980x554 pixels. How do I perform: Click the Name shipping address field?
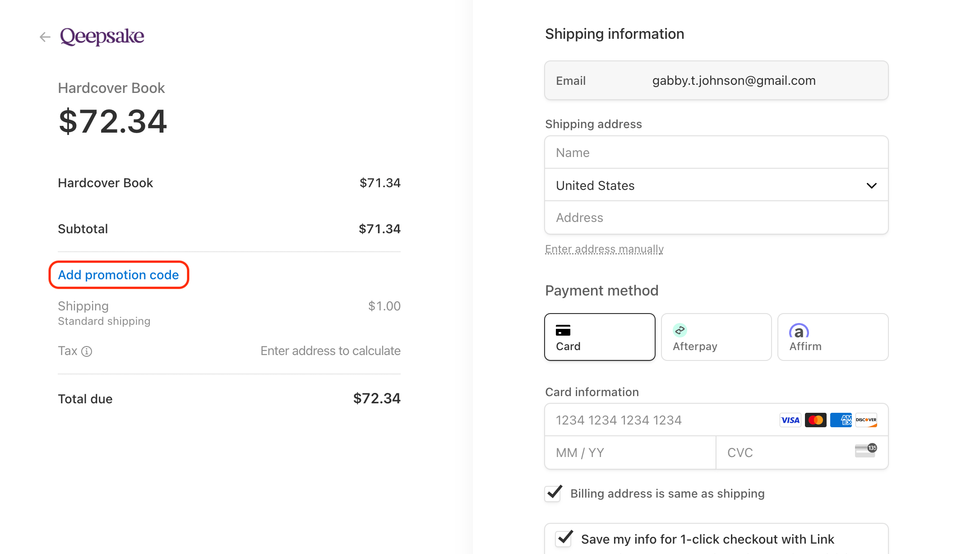[716, 152]
